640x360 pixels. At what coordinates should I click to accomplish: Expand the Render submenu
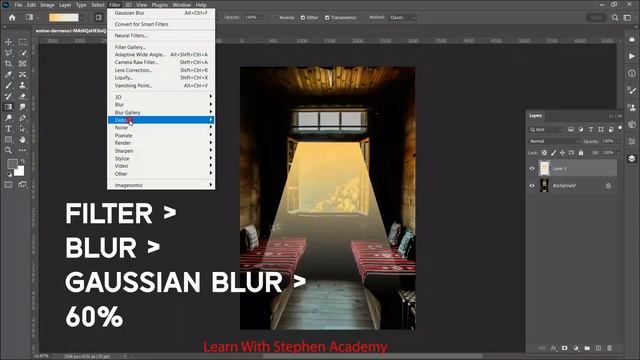[161, 143]
